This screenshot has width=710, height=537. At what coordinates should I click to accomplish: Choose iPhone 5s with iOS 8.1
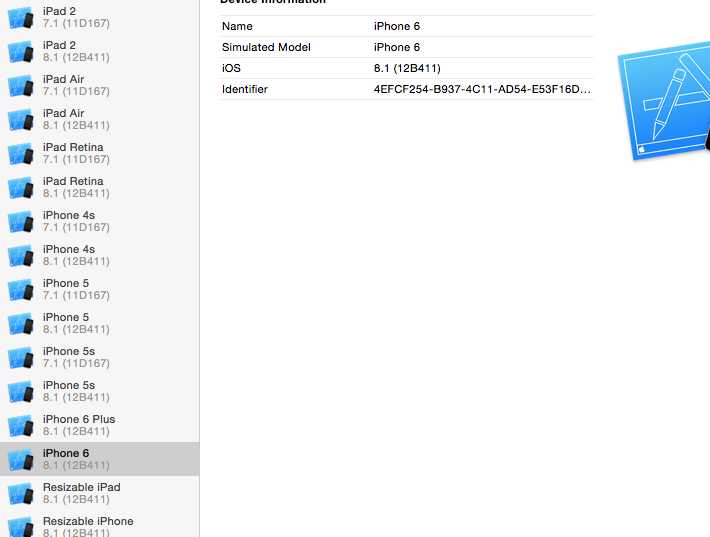click(100, 391)
